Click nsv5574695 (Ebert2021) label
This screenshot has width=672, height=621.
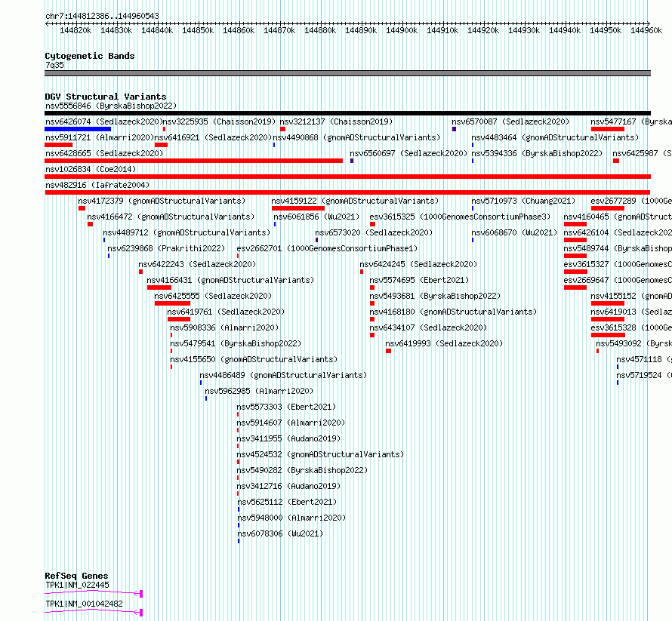tap(419, 280)
